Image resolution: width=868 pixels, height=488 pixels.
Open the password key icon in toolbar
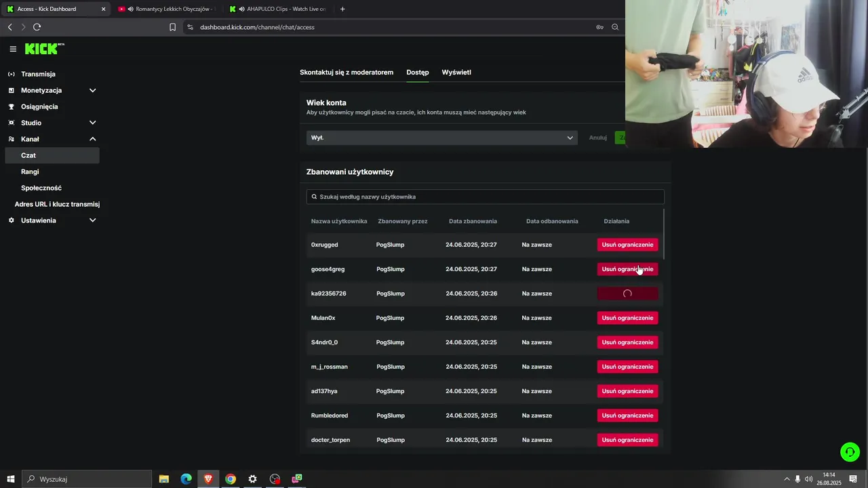click(x=599, y=27)
